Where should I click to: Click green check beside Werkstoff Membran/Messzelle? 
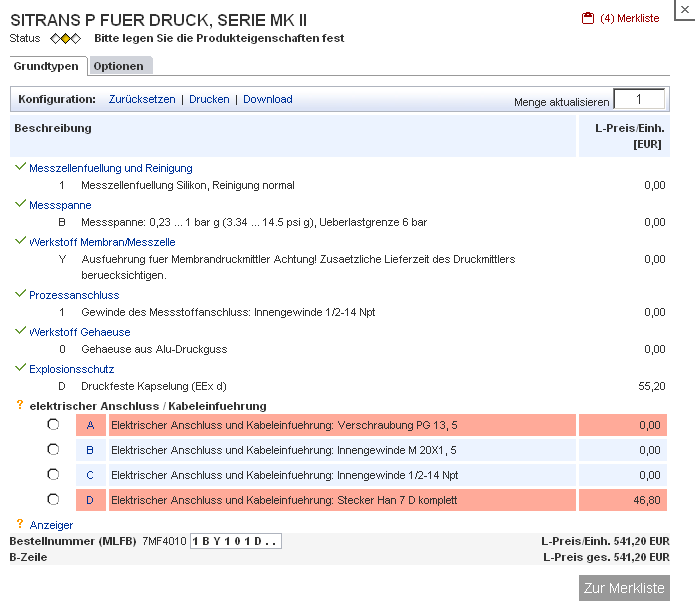20,241
